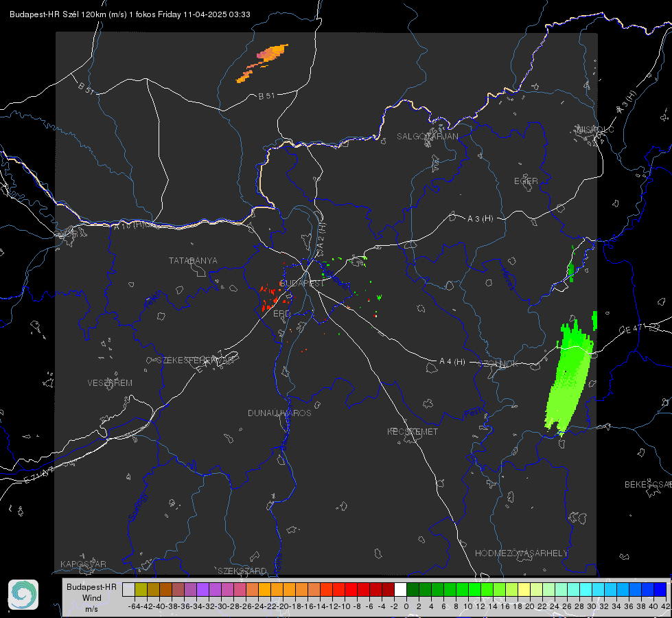The image size is (672, 618).
Task: Pick the yellow 18–20 m/s legend swatch
Action: (x=524, y=589)
